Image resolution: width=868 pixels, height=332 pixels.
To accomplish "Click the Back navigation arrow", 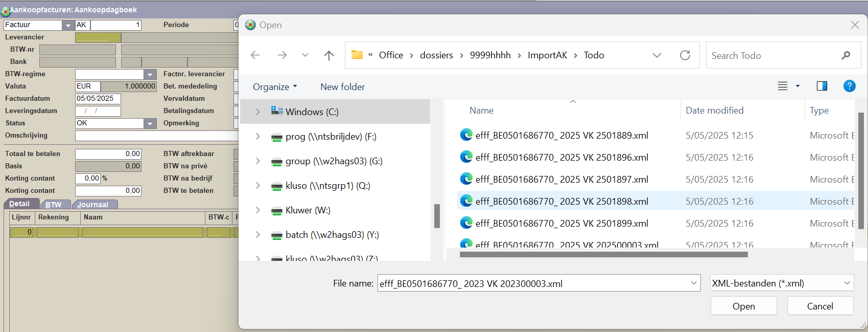I will [255, 55].
